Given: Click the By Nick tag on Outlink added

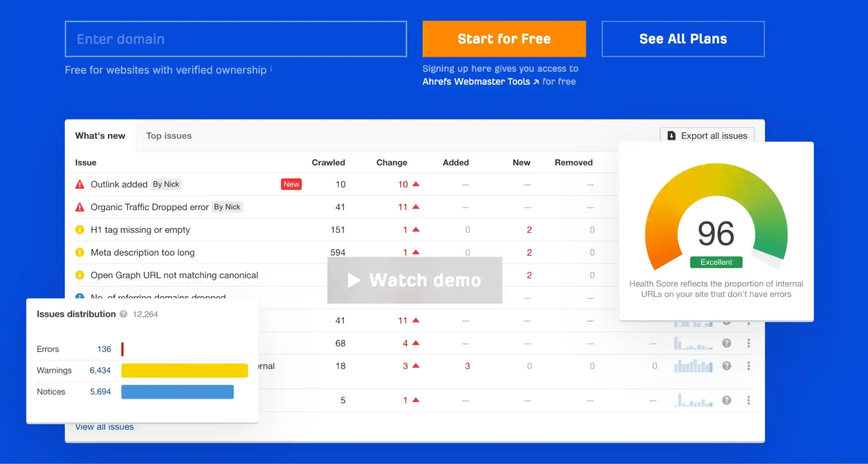Looking at the screenshot, I should pos(166,184).
